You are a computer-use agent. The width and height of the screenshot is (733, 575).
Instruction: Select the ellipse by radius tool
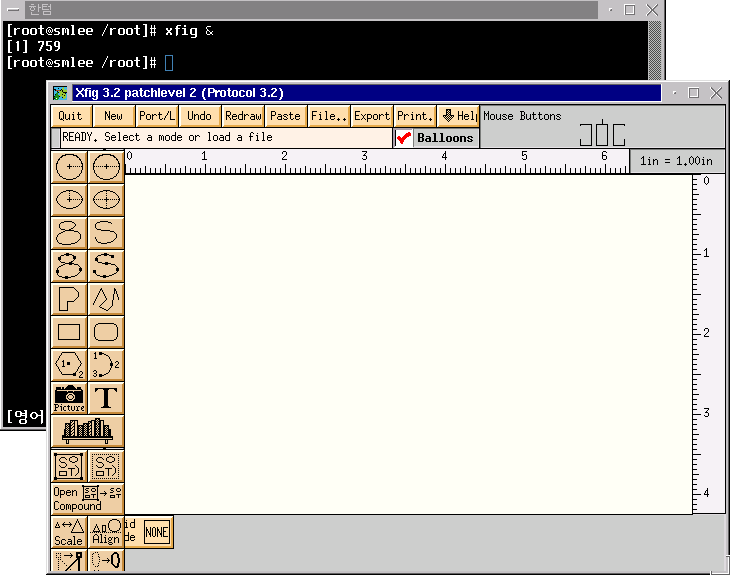click(69, 200)
